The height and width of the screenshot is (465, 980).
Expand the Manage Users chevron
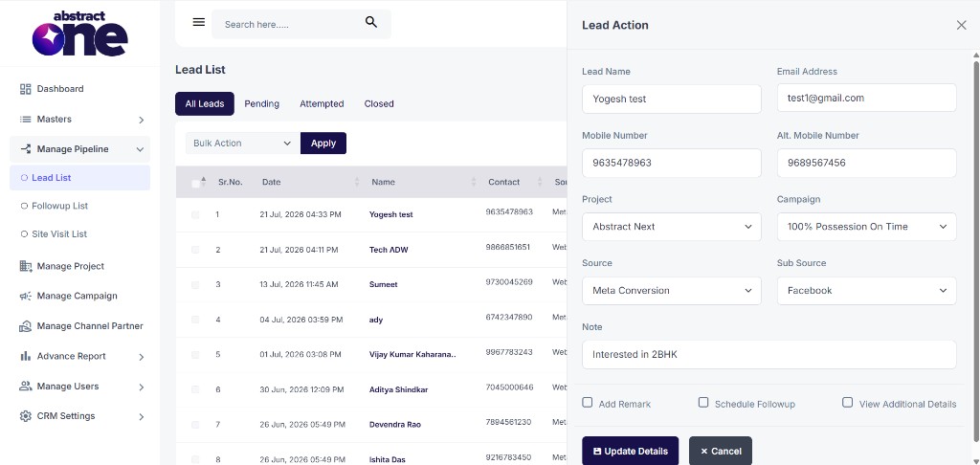click(x=142, y=387)
